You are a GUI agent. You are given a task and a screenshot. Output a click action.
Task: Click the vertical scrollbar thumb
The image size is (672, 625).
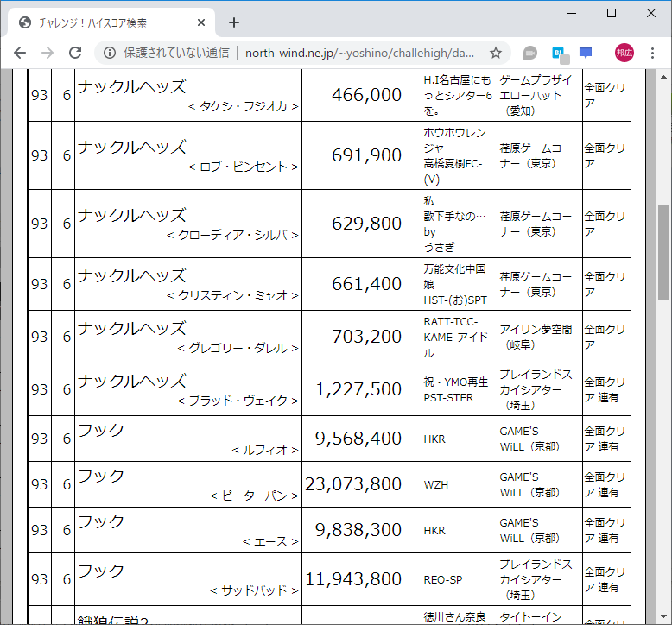[x=663, y=252]
